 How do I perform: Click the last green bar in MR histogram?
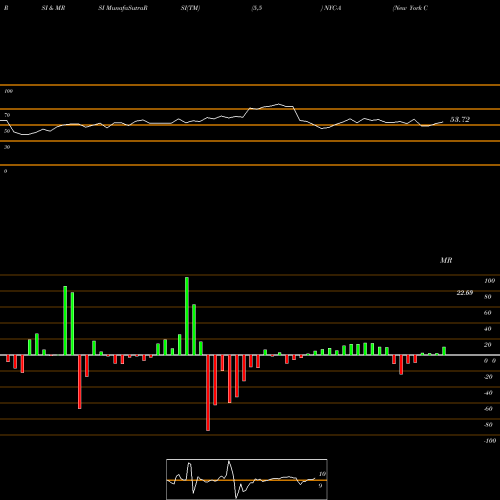(x=444, y=351)
